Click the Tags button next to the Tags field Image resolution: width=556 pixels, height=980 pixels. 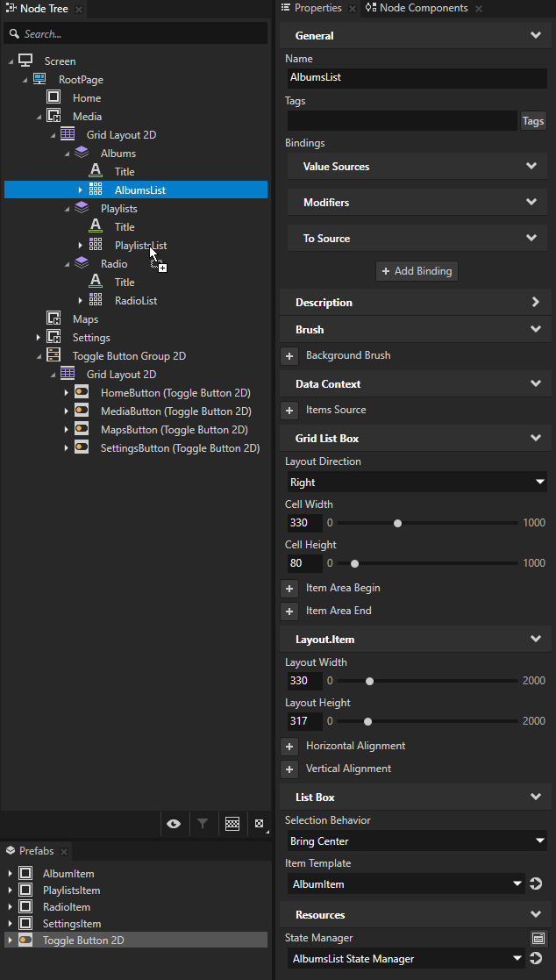(532, 120)
